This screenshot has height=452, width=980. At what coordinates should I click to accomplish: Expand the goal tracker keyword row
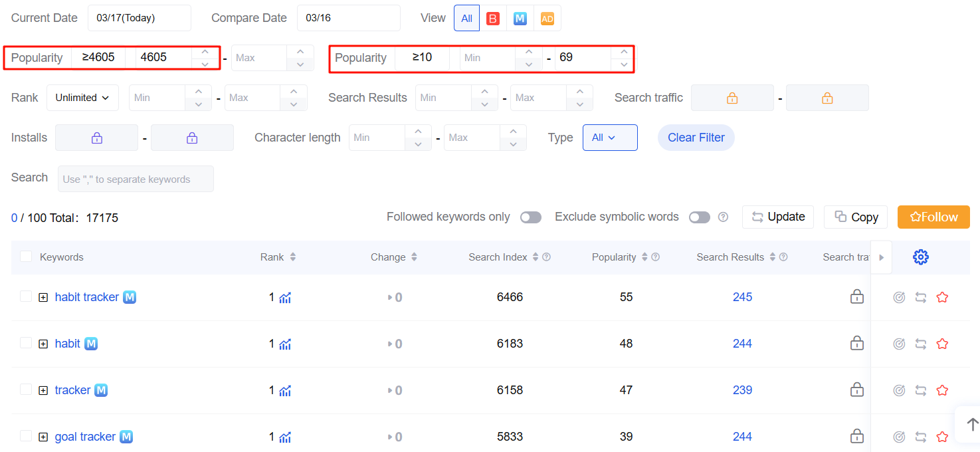pos(43,437)
